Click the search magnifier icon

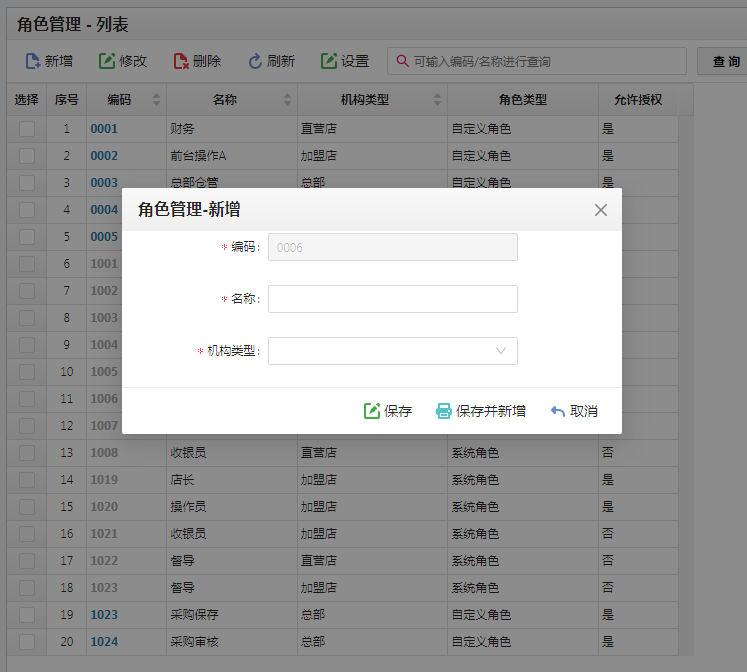click(x=403, y=61)
